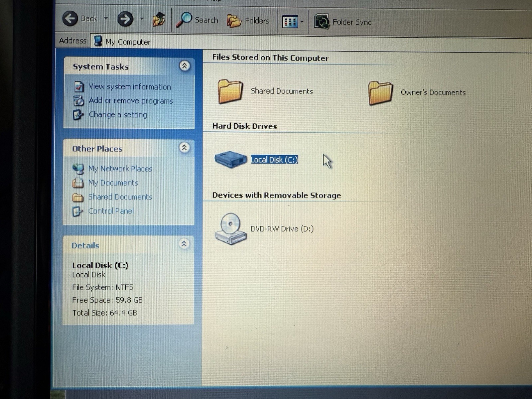Open View system information link
The image size is (532, 399).
130,87
